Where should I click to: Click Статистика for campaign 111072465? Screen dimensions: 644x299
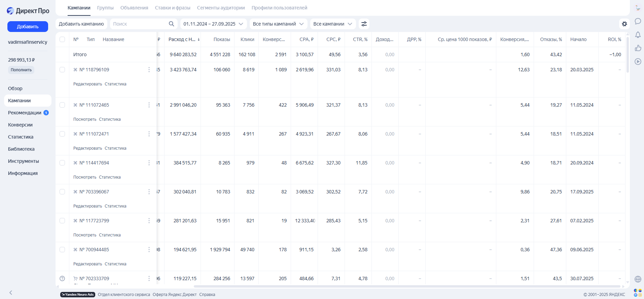point(110,119)
